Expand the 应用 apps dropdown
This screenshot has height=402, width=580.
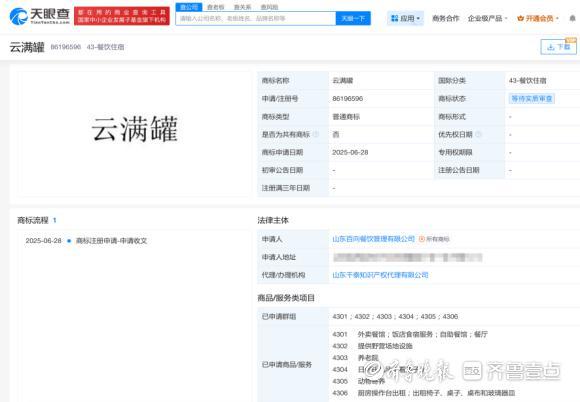[x=405, y=18]
